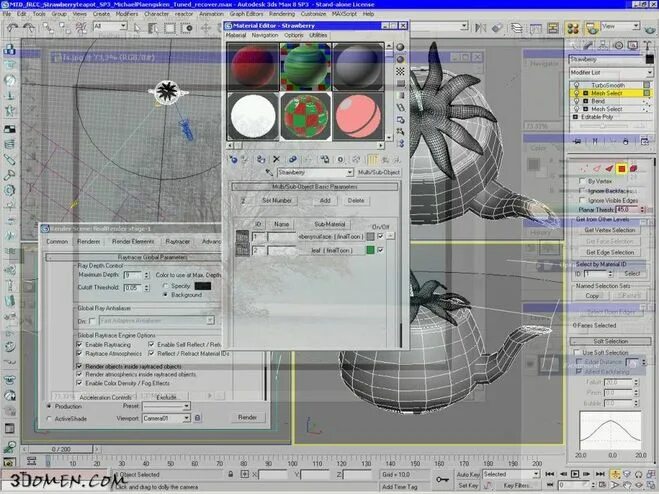
Task: Click the Redo arrow in the main toolbar
Action: 29,28
